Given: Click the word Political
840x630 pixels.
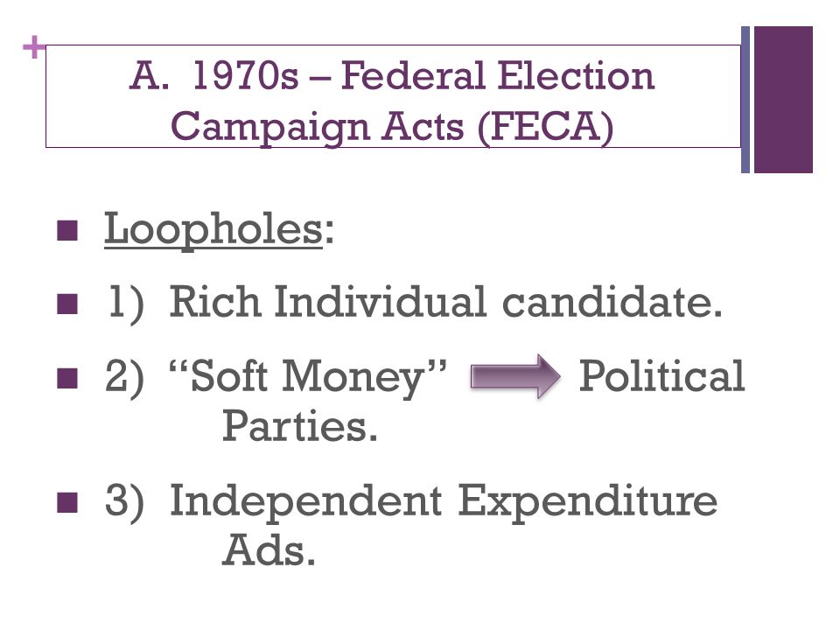Looking at the screenshot, I should tap(662, 375).
